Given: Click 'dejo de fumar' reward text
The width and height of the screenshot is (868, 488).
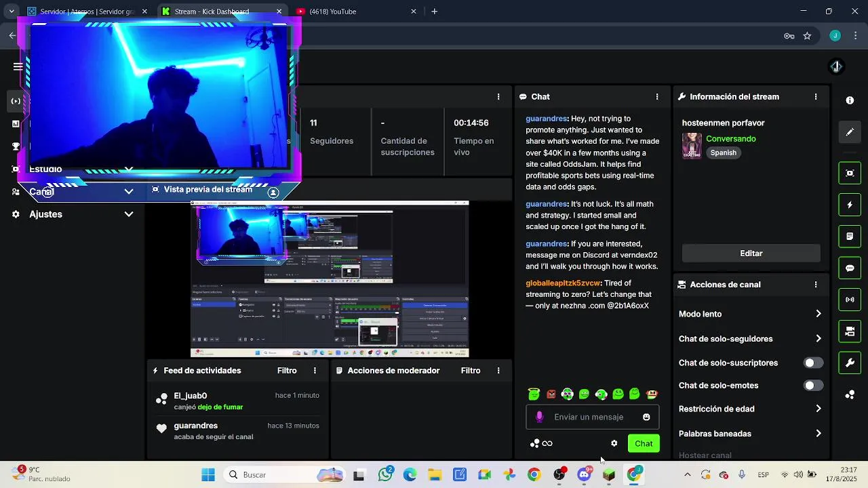Looking at the screenshot, I should tap(220, 407).
